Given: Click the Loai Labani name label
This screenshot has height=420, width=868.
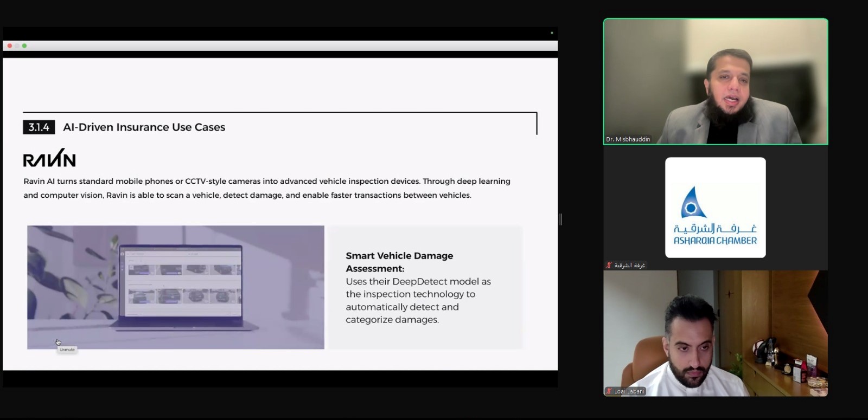Looking at the screenshot, I should coord(629,391).
